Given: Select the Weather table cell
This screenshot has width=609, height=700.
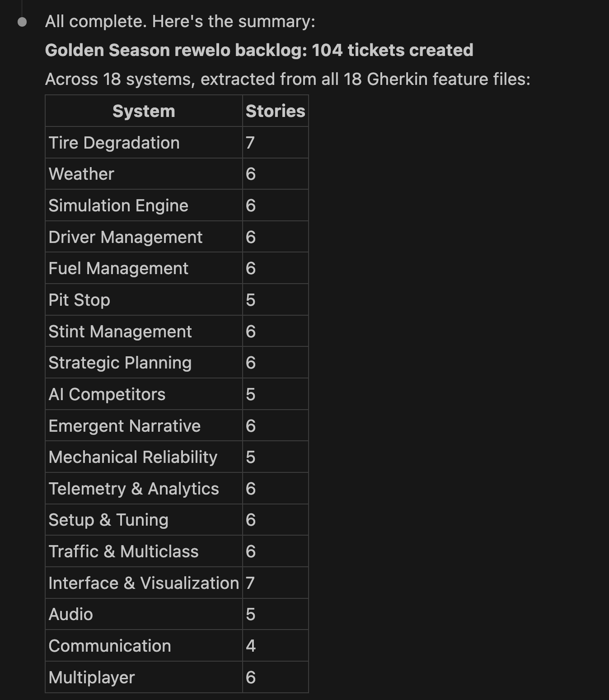Looking at the screenshot, I should 144,174.
